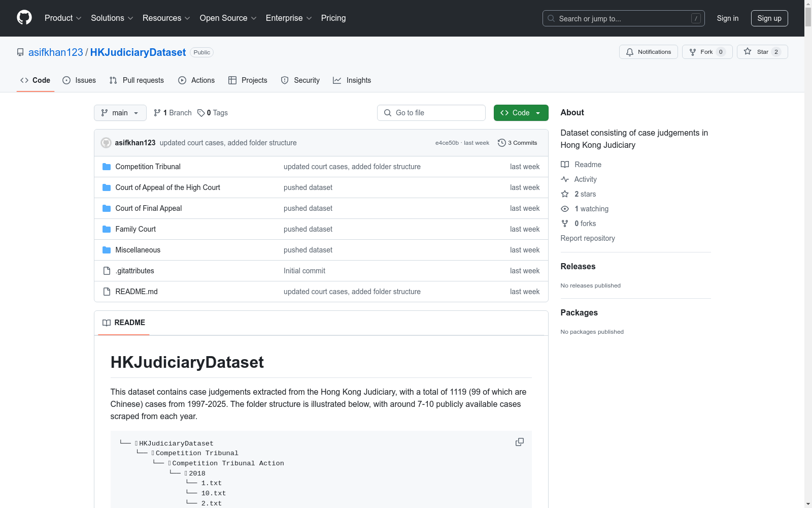Click the page vertical scrollbar
Image resolution: width=812 pixels, height=508 pixels.
[808, 254]
